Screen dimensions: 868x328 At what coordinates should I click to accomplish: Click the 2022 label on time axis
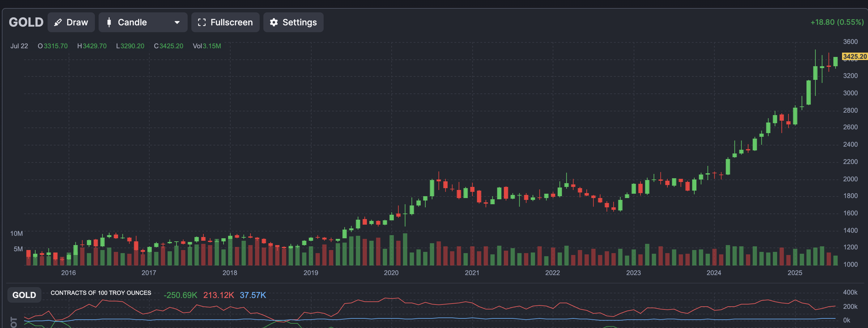(x=553, y=273)
